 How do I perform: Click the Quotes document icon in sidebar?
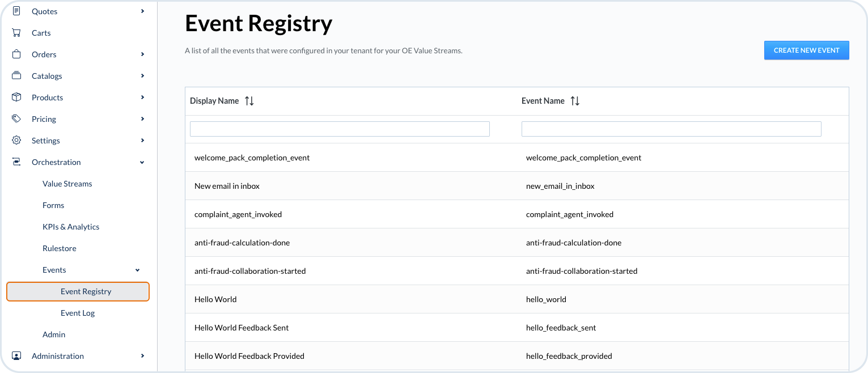click(x=16, y=11)
